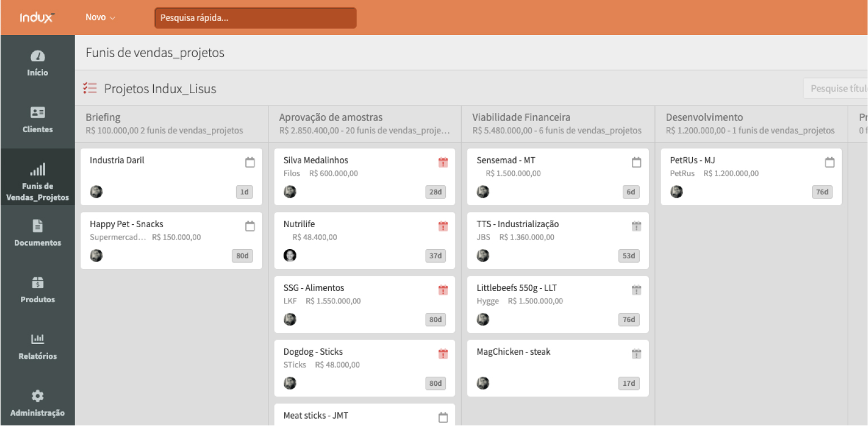
Task: Click calendar icon on Industria Daril card
Action: point(250,163)
